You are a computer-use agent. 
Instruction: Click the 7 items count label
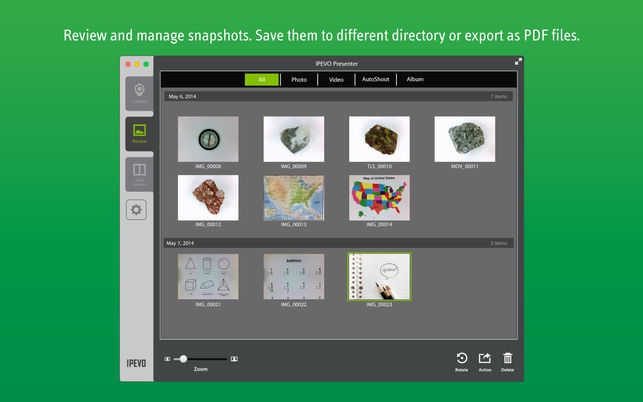pos(499,97)
